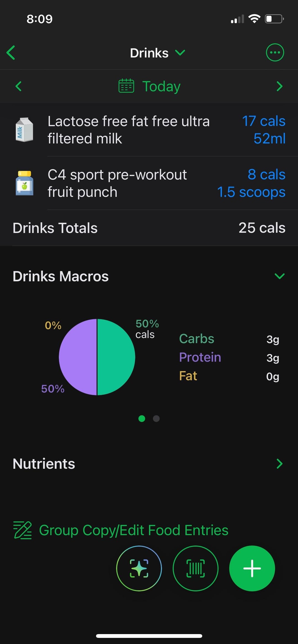
Task: Tap the back arrow icon
Action: [11, 53]
